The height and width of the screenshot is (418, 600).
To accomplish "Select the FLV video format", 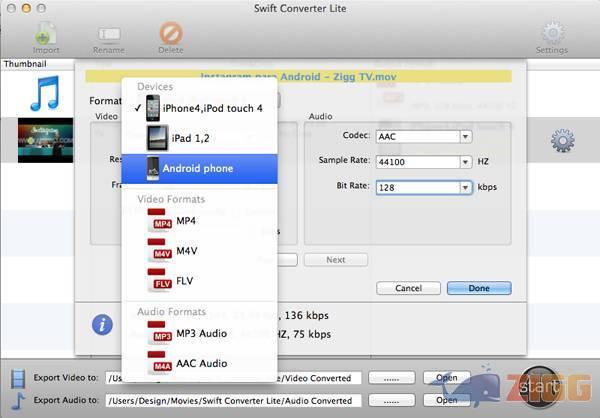I will point(199,281).
